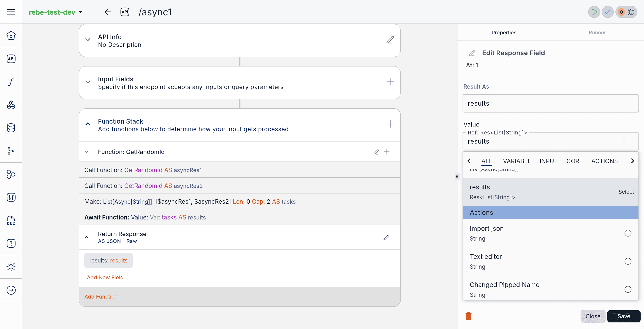The height and width of the screenshot is (329, 644).
Task: Open the API section icon in sidebar
Action: coord(11,59)
